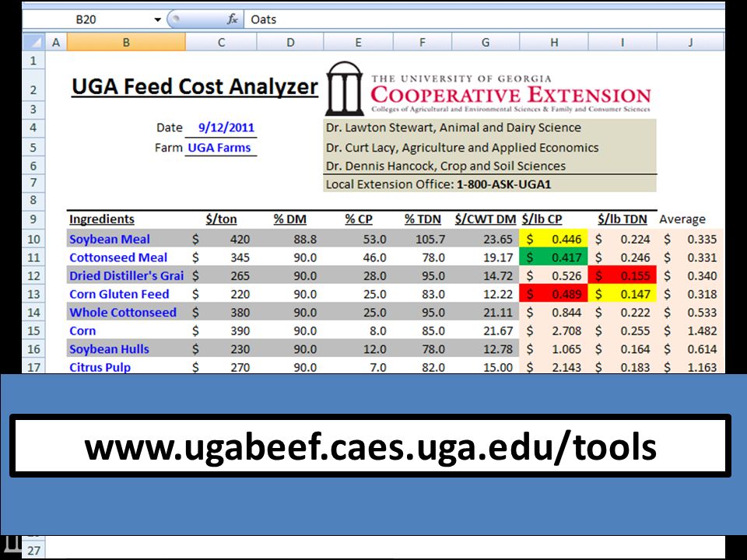Click green 0.417 Cottonseed Meal cell

coord(553,257)
